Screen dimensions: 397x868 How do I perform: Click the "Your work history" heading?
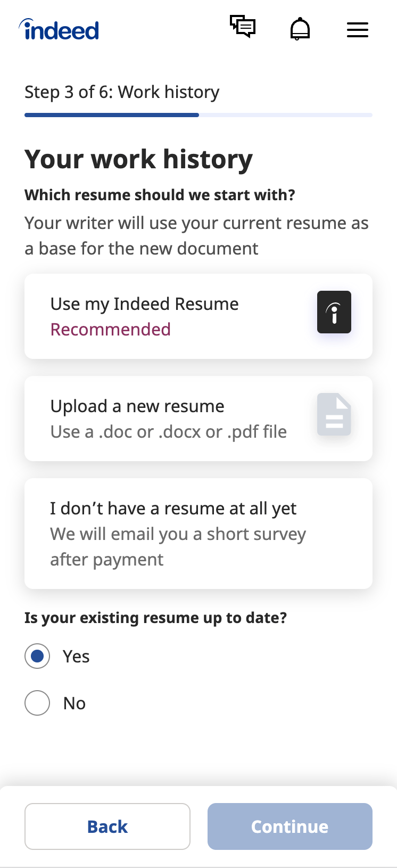tap(138, 159)
